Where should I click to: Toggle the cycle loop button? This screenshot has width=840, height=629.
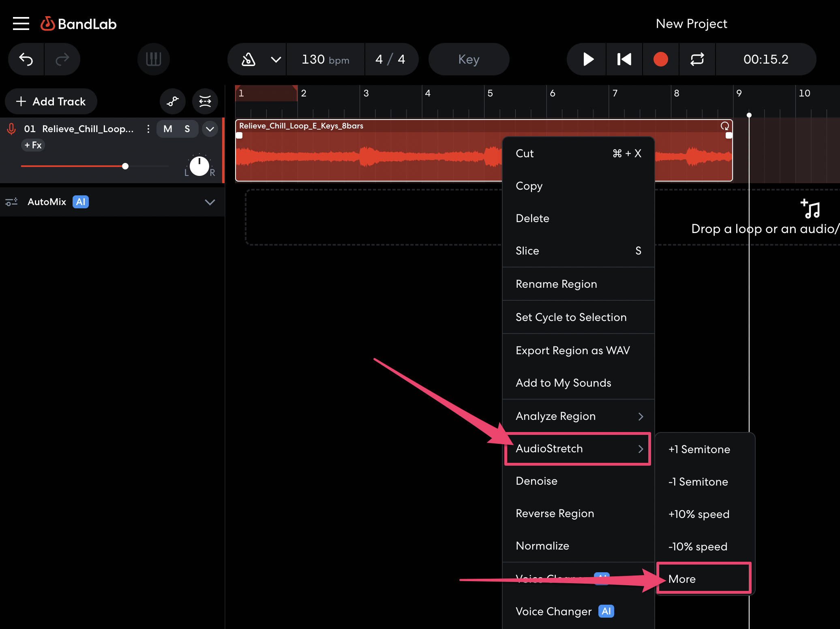click(697, 60)
